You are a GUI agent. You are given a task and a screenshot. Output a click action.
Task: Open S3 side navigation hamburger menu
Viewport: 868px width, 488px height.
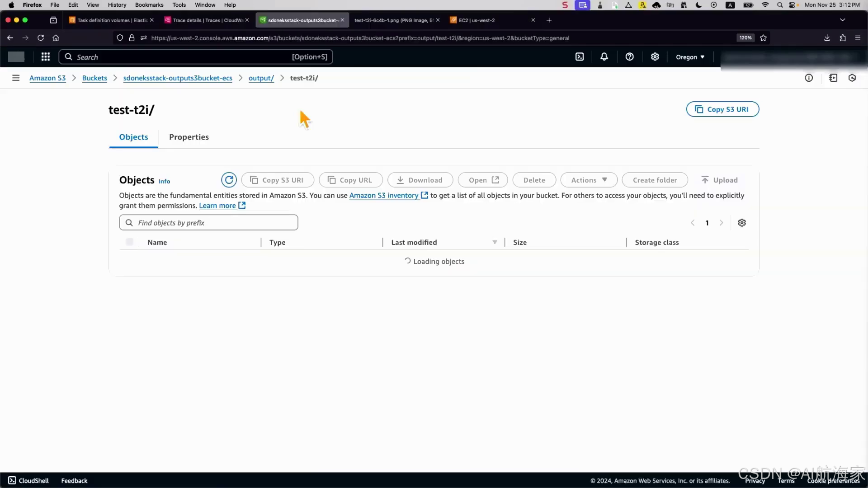point(16,78)
